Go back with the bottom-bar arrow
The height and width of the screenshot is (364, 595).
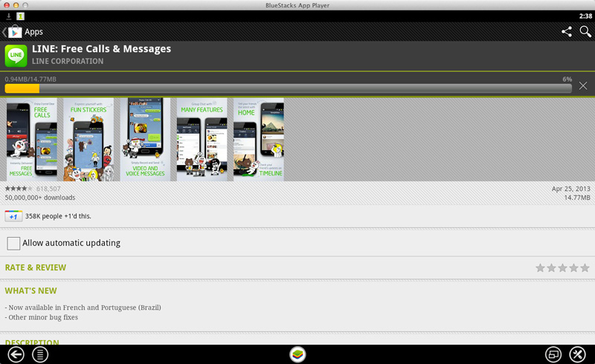pyautogui.click(x=16, y=354)
